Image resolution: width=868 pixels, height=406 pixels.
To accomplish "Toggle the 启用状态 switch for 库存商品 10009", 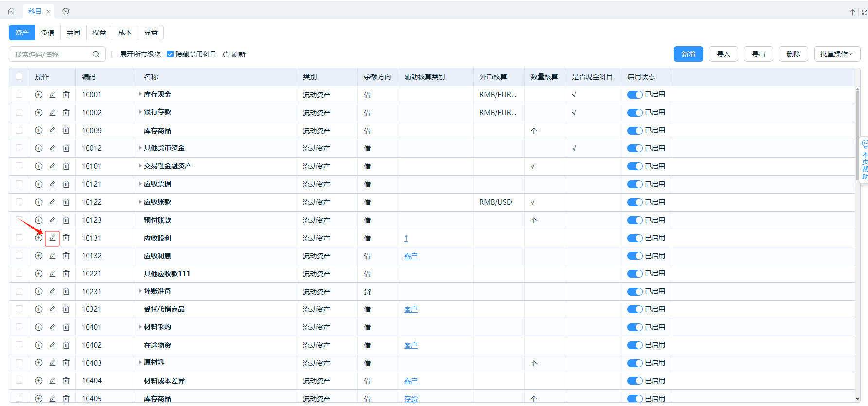I will click(x=635, y=131).
